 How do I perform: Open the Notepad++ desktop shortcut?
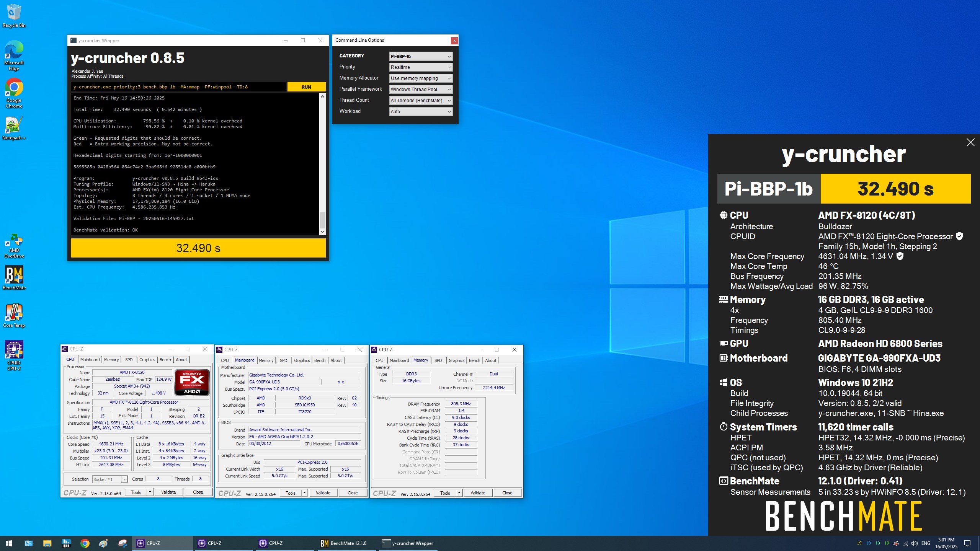click(14, 128)
